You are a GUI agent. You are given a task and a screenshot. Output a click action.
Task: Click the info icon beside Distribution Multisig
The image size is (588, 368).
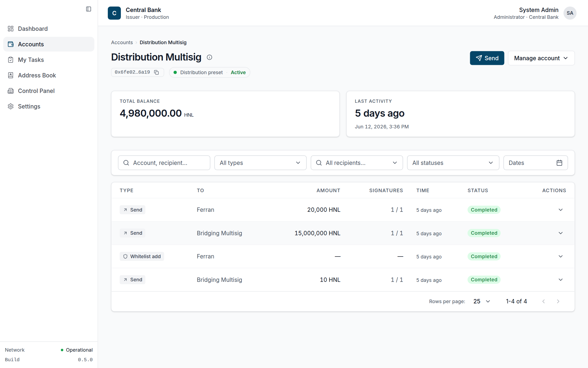pos(209,57)
